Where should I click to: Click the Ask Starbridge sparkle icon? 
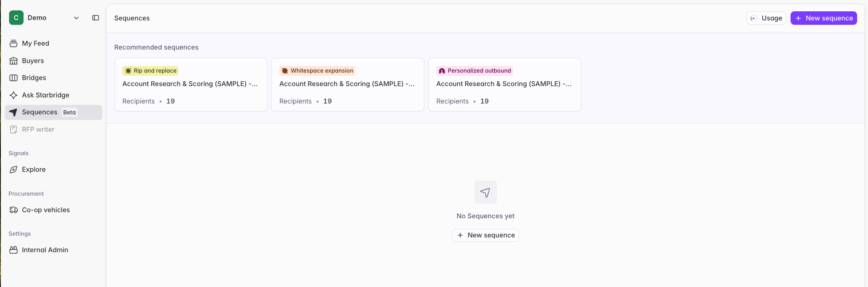(13, 95)
